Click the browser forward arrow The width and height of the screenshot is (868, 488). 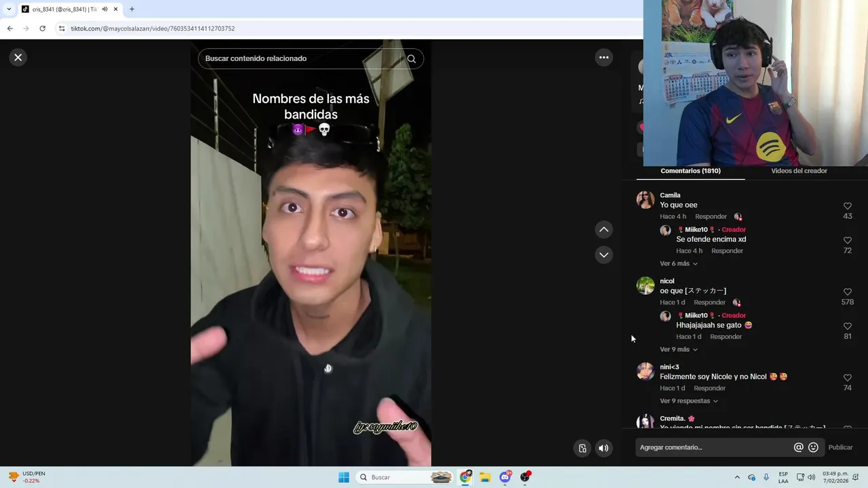click(x=26, y=28)
